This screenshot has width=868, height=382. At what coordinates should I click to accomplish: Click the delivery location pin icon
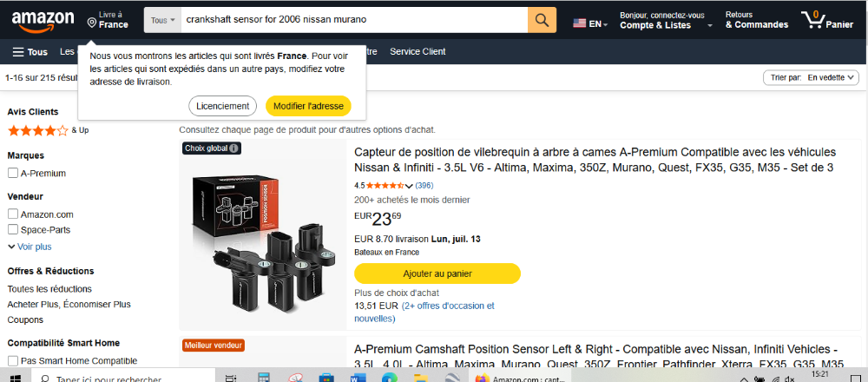click(x=92, y=23)
